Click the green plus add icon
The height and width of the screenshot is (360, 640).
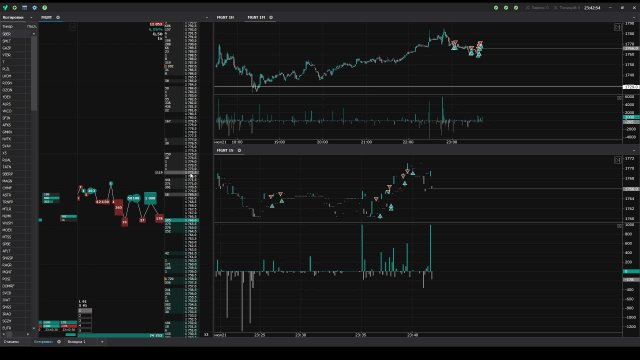[15, 7]
